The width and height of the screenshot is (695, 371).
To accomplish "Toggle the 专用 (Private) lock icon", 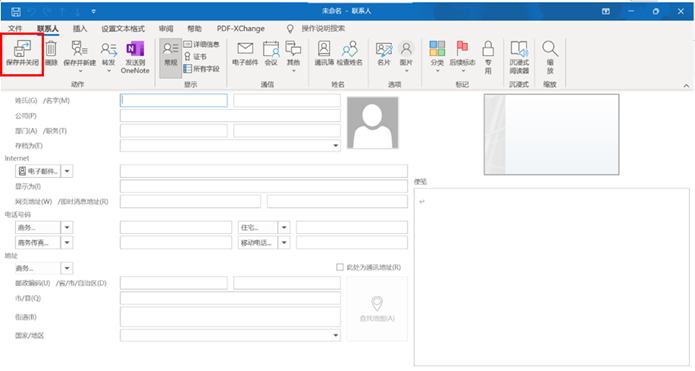I will coord(488,48).
